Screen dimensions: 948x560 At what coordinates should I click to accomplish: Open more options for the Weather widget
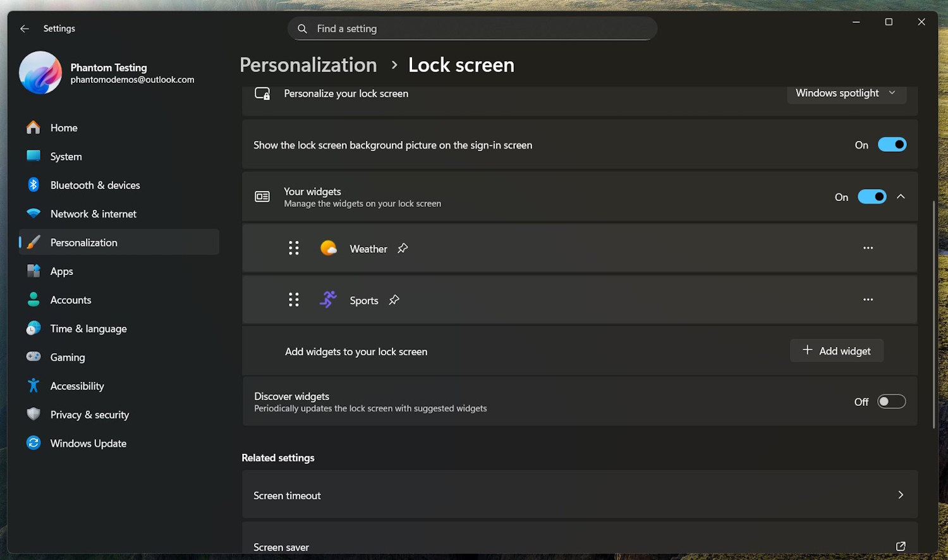(868, 248)
